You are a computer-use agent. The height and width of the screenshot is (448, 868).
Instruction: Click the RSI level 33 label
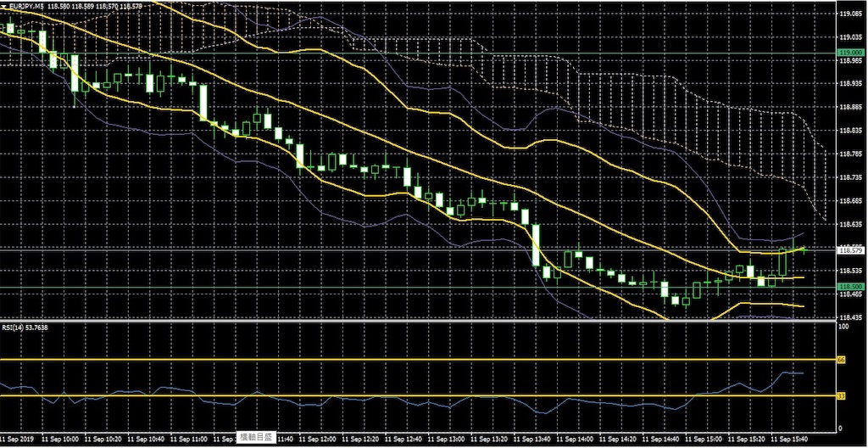coord(841,396)
